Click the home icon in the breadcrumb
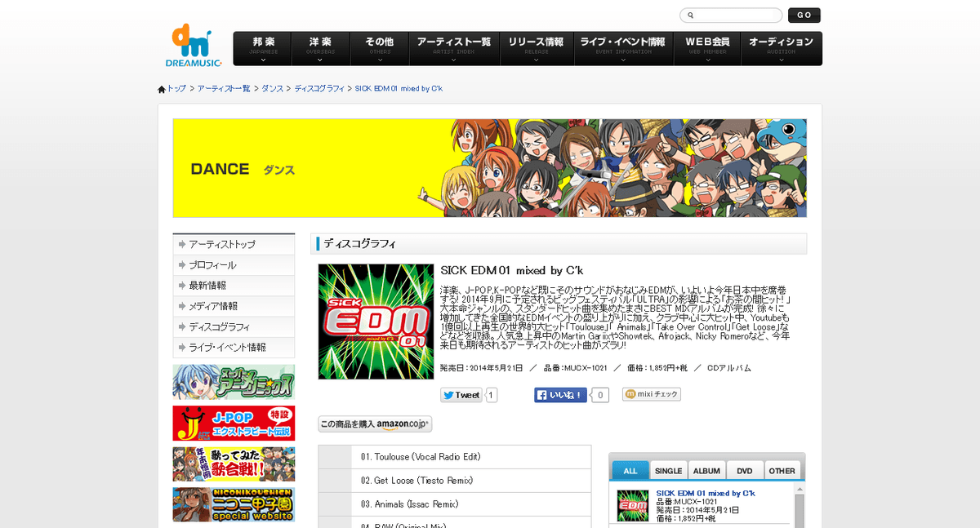This screenshot has width=980, height=528. click(x=162, y=88)
